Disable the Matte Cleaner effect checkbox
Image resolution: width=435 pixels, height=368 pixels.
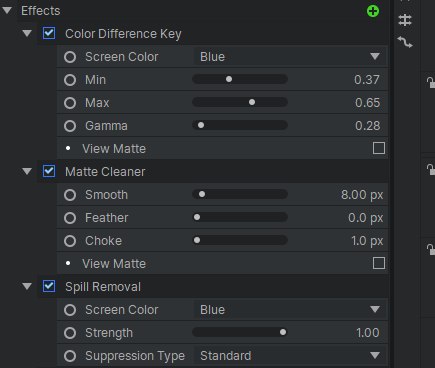click(x=49, y=171)
